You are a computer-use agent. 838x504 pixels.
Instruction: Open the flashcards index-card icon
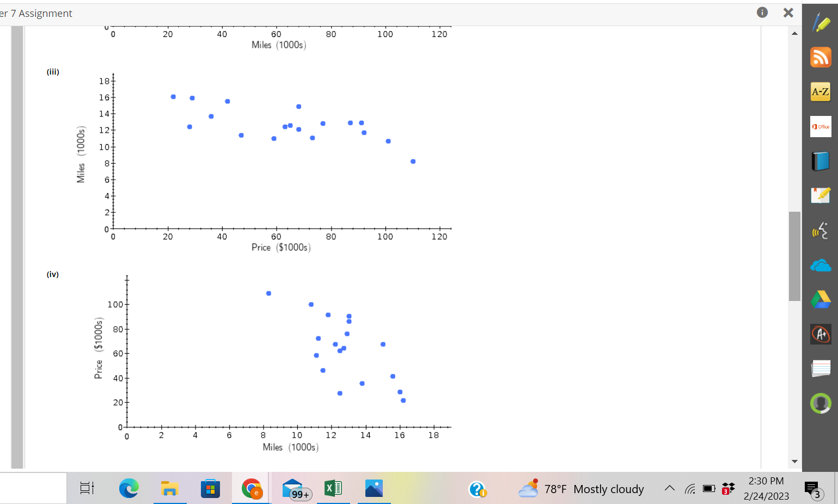(x=821, y=368)
